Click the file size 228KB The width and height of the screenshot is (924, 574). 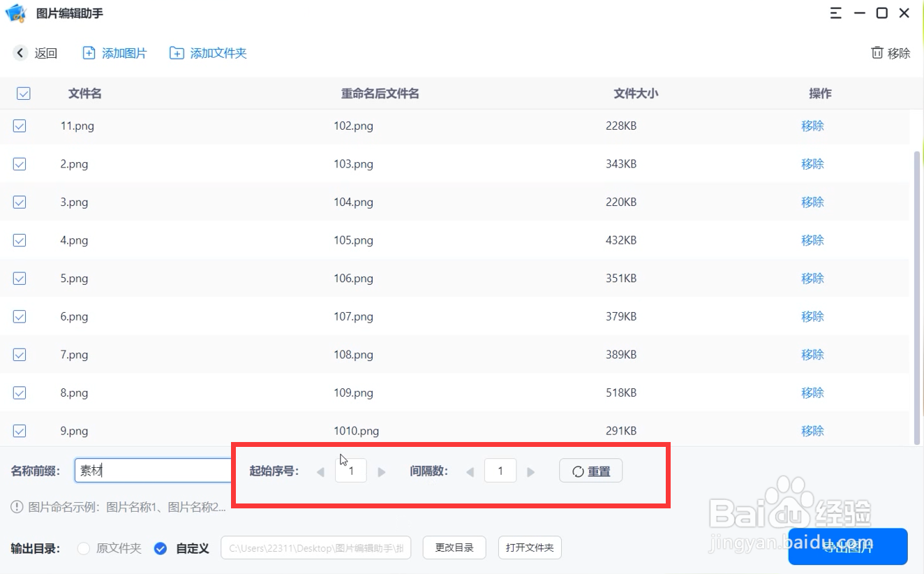point(621,126)
